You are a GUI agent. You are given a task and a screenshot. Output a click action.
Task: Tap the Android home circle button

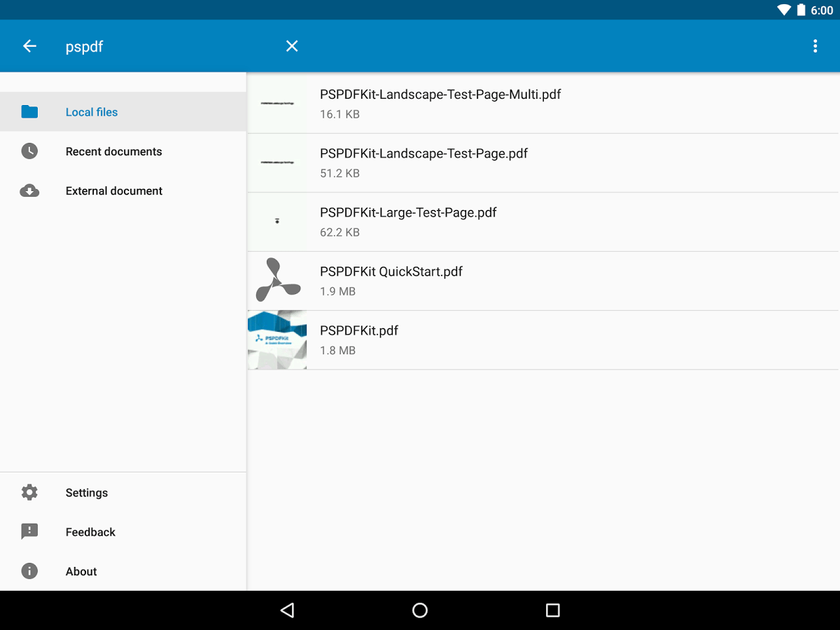(420, 610)
